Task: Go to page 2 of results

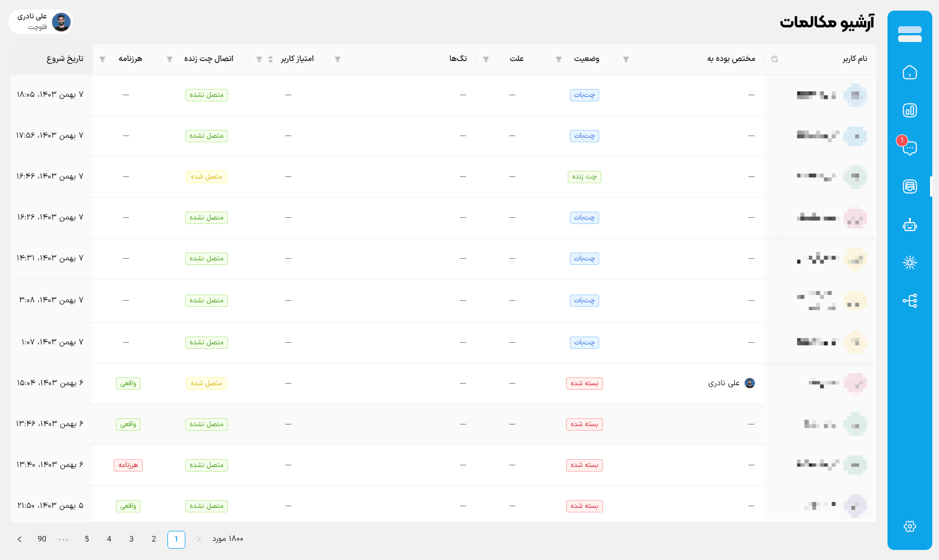Action: coord(154,539)
